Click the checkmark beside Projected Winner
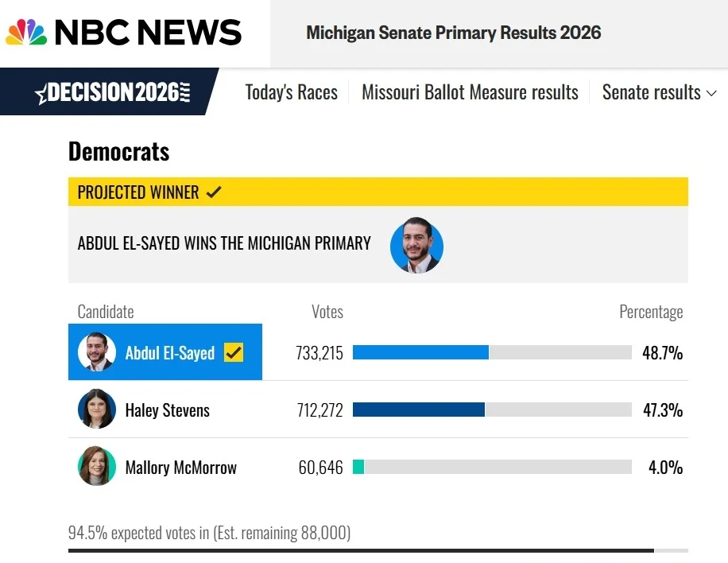 [214, 192]
